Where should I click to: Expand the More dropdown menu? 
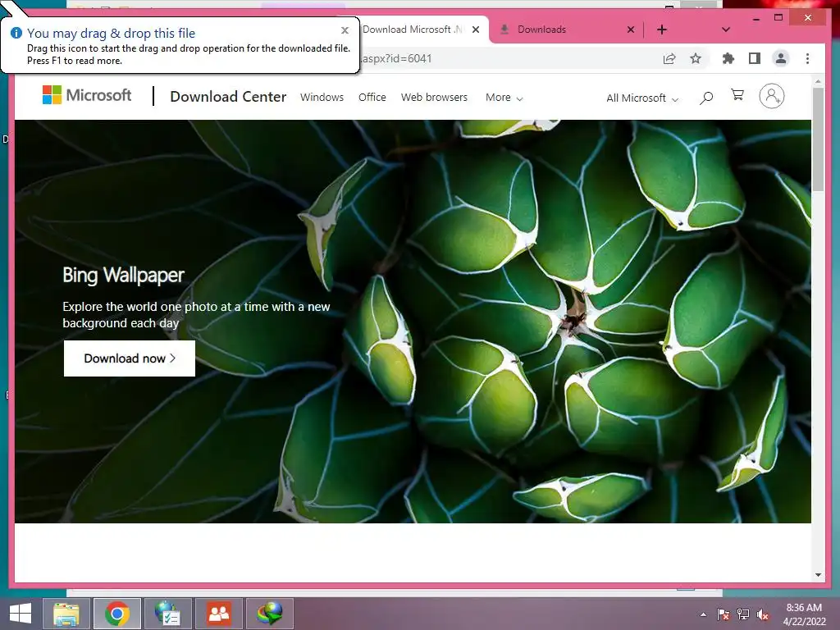point(504,98)
